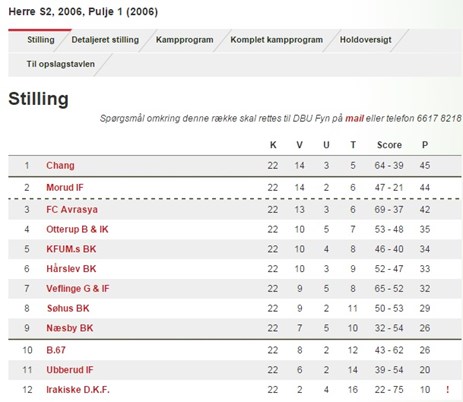Go to the Holdoversigt tab
463x402 pixels.
pyautogui.click(x=366, y=40)
